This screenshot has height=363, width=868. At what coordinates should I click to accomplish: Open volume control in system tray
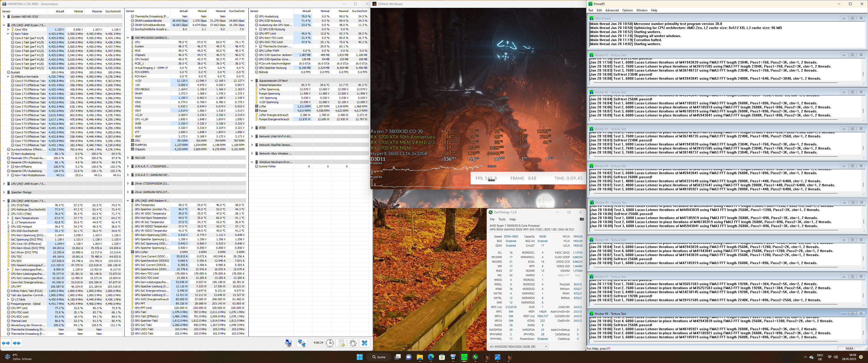pos(836,357)
